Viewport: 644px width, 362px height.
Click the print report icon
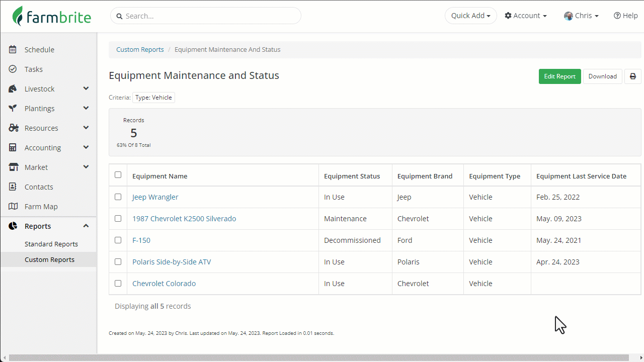click(632, 76)
